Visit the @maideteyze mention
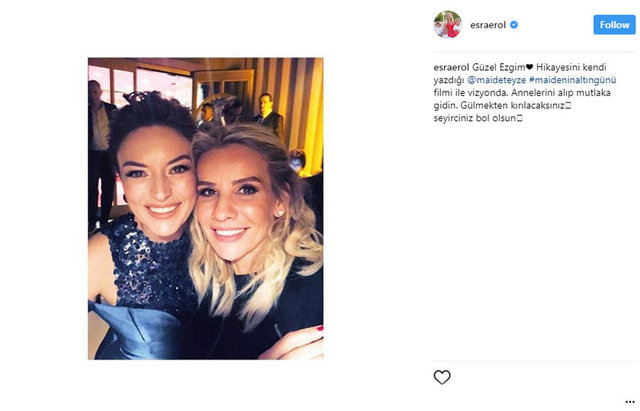640x411 pixels. [x=496, y=80]
